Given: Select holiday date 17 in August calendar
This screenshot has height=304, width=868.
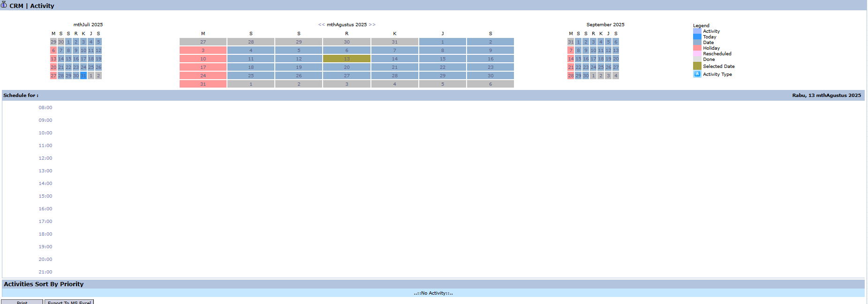Looking at the screenshot, I should [203, 67].
